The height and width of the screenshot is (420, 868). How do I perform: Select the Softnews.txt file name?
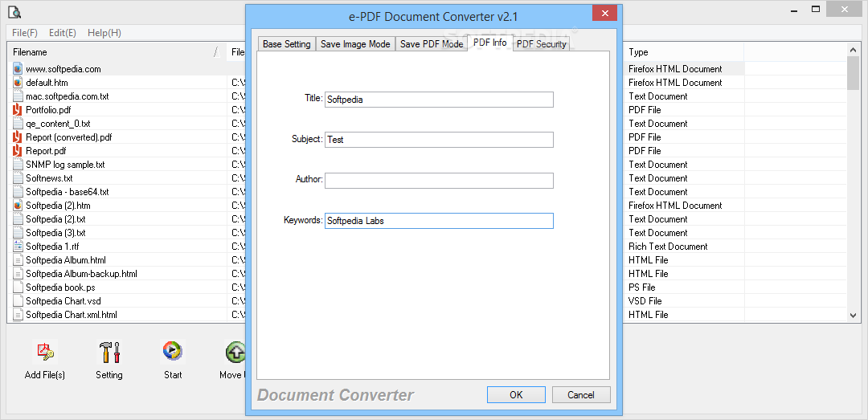pos(49,178)
